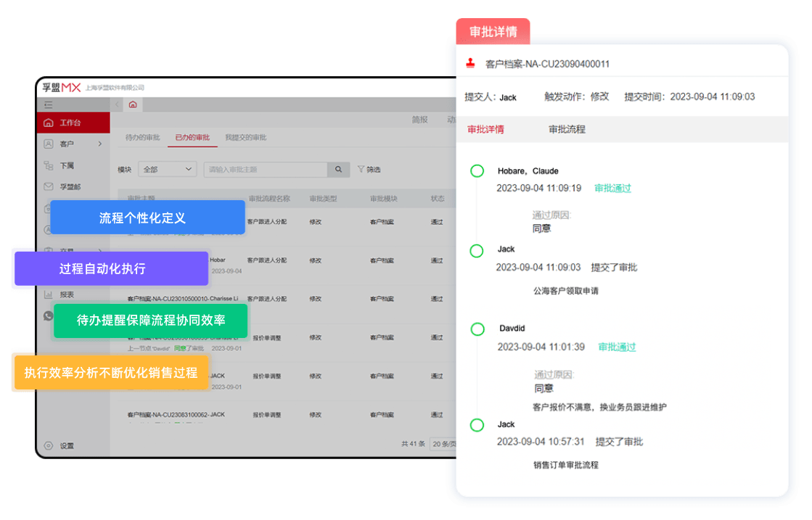Click the 筛选 filter funnel icon

(x=361, y=170)
